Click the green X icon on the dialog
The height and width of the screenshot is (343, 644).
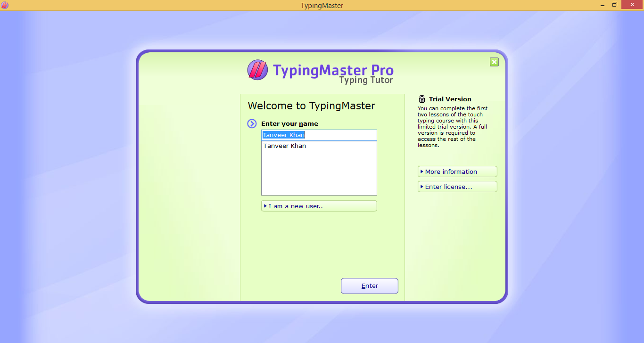tap(494, 62)
